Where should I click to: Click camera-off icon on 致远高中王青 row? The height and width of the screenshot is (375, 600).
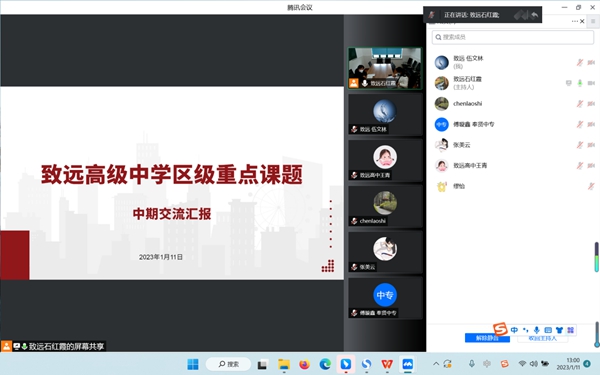coord(591,165)
